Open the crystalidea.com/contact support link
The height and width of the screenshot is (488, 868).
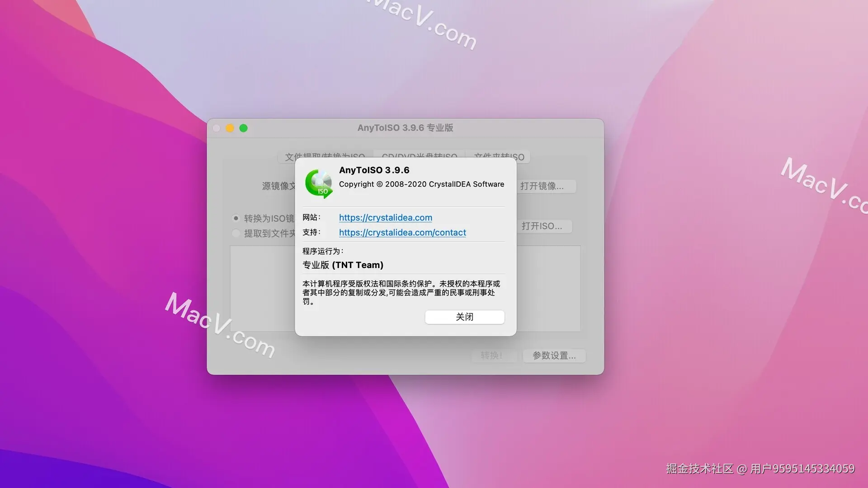click(x=402, y=233)
